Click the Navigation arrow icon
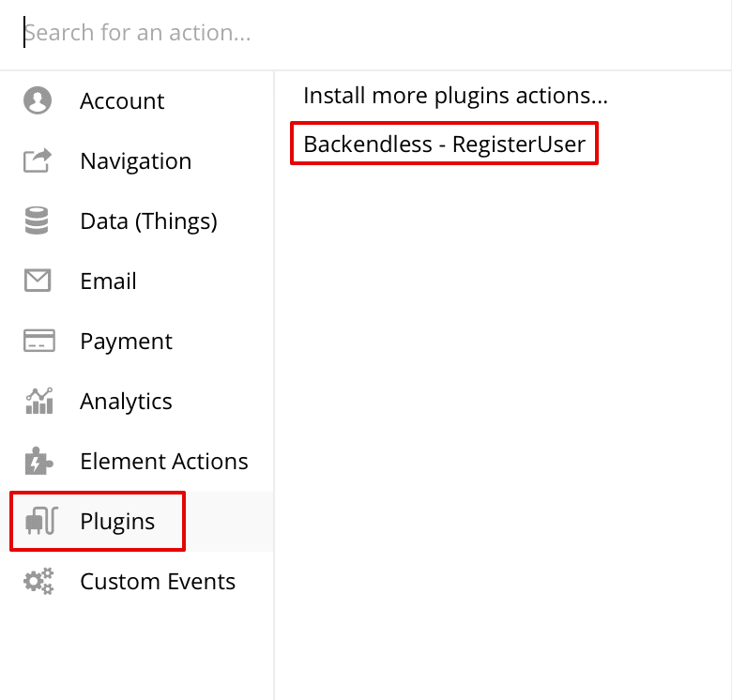The image size is (732, 700). click(38, 161)
